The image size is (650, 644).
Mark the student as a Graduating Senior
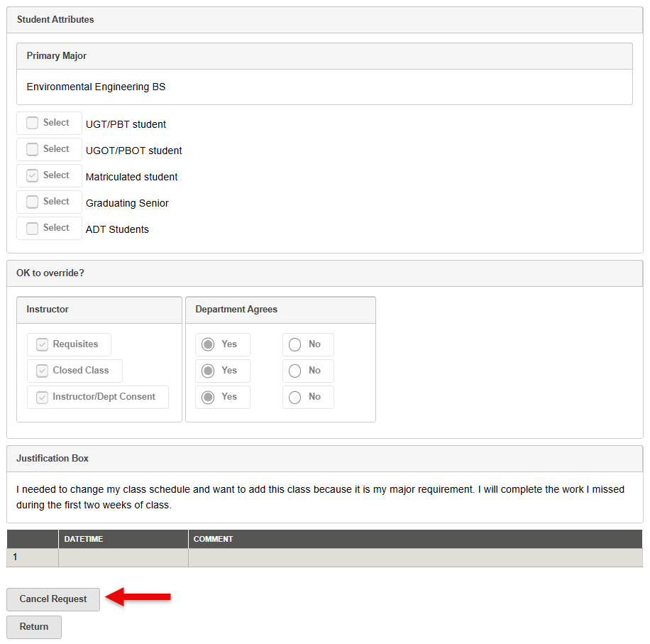(x=32, y=201)
